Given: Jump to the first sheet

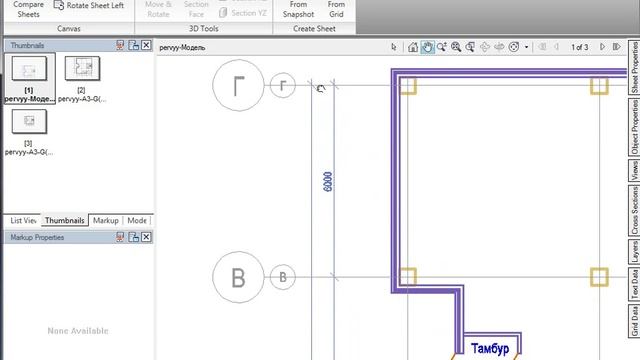Looking at the screenshot, I should click(542, 47).
